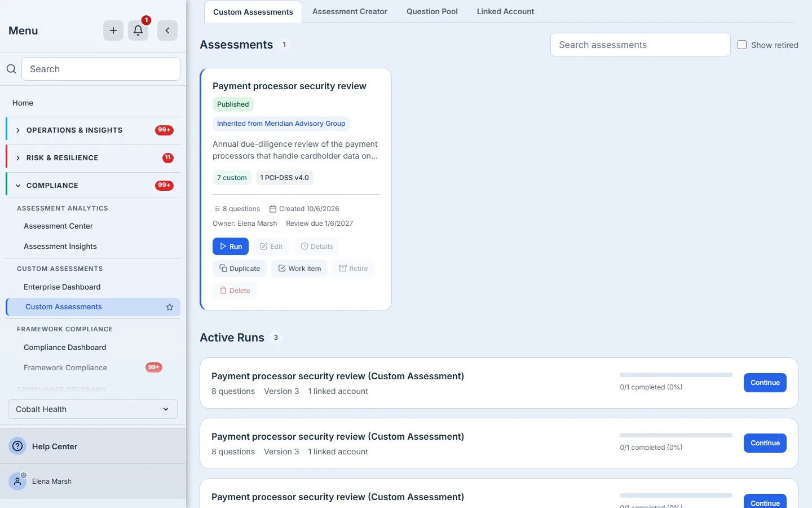Open Compliance Dashboard in the sidebar

[65, 347]
